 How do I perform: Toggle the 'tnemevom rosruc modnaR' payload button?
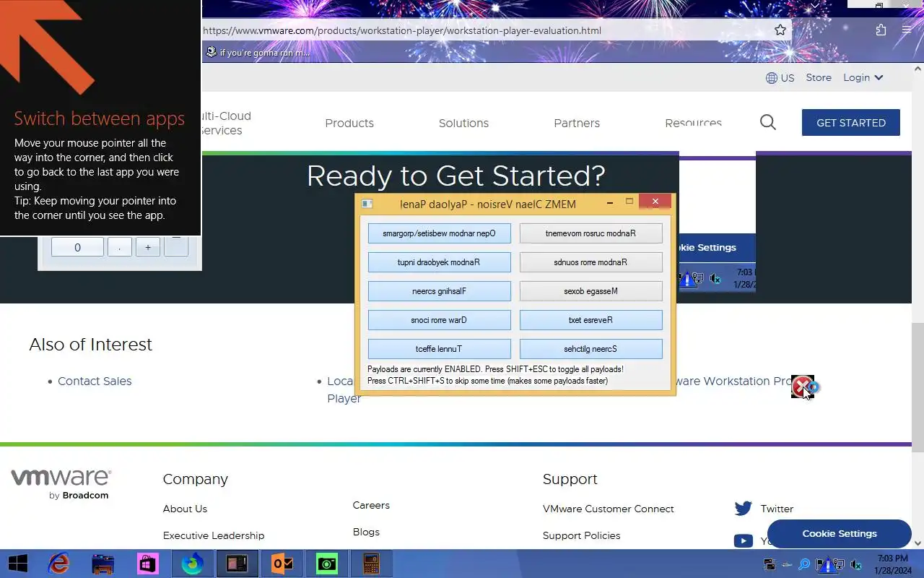point(590,233)
